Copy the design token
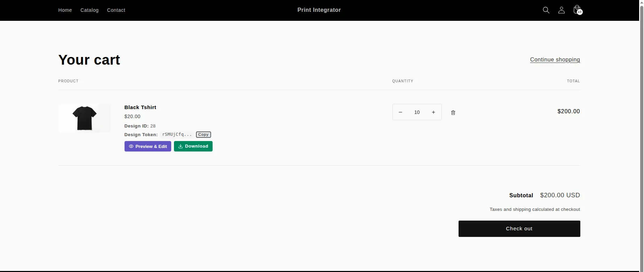This screenshot has width=644, height=272. click(x=204, y=134)
